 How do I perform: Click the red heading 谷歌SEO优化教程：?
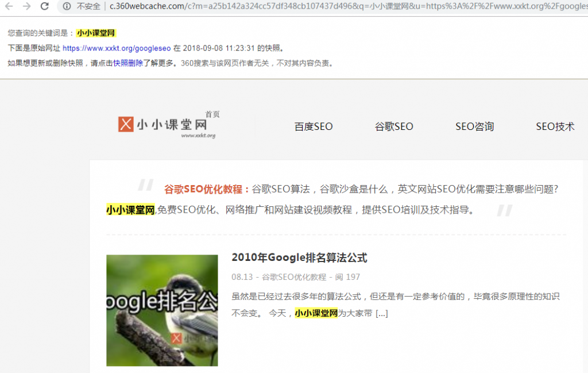(207, 189)
